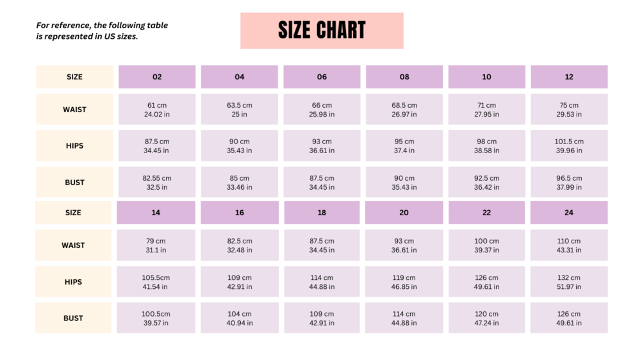
Task: Select the 101.5 cm hips cell
Action: (x=569, y=146)
